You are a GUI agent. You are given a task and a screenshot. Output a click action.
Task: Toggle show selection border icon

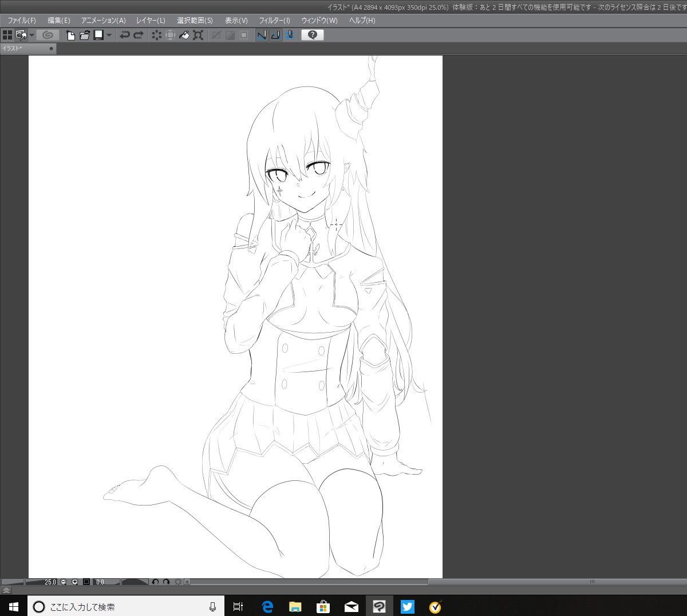point(244,35)
